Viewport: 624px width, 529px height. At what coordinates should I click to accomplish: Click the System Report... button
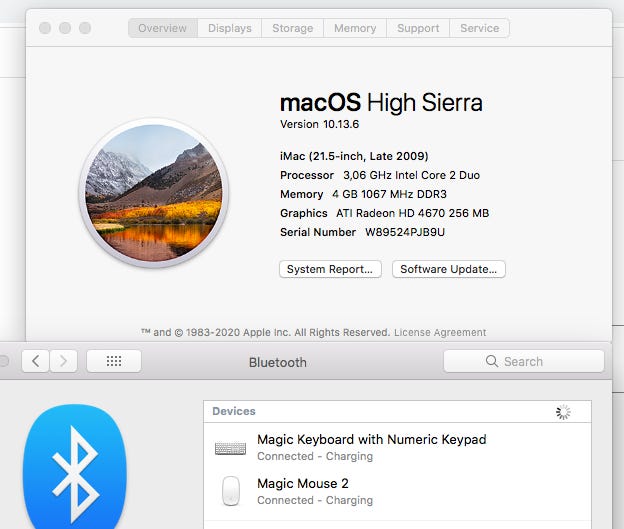[x=330, y=269]
